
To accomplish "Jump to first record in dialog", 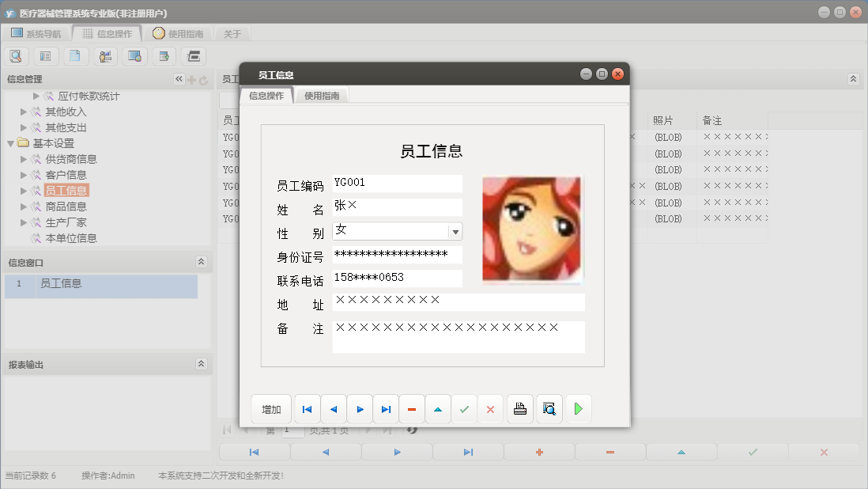I will (307, 409).
